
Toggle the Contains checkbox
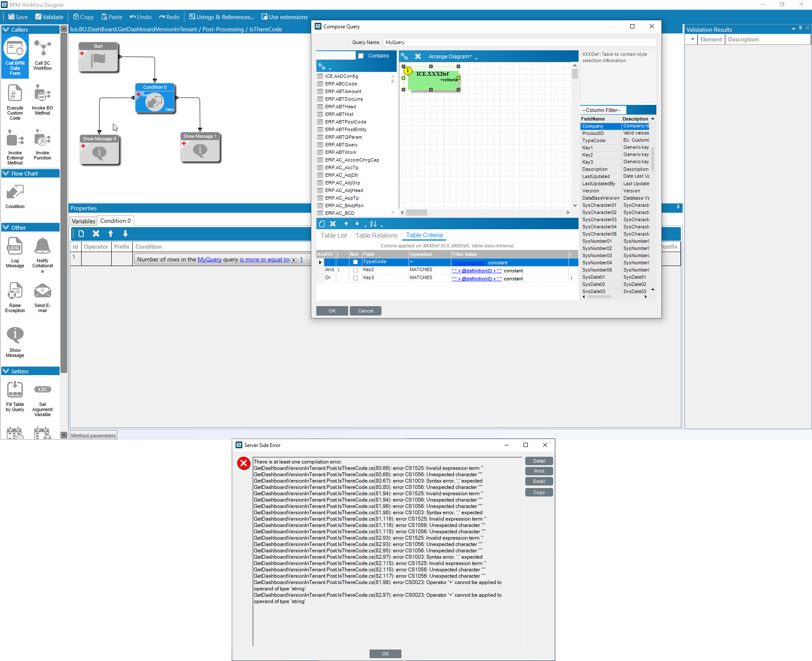[361, 56]
